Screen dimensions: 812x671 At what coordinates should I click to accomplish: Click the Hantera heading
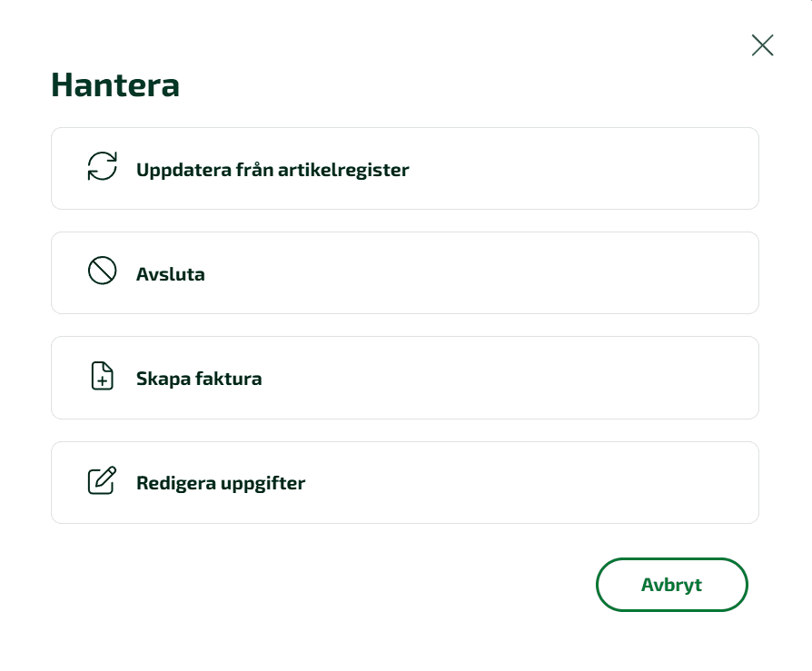tap(115, 84)
